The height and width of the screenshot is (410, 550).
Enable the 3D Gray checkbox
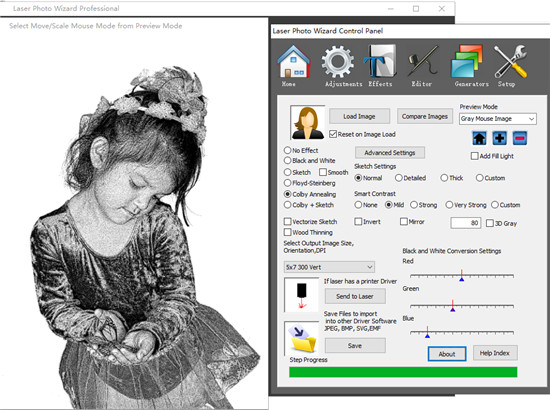click(x=490, y=223)
